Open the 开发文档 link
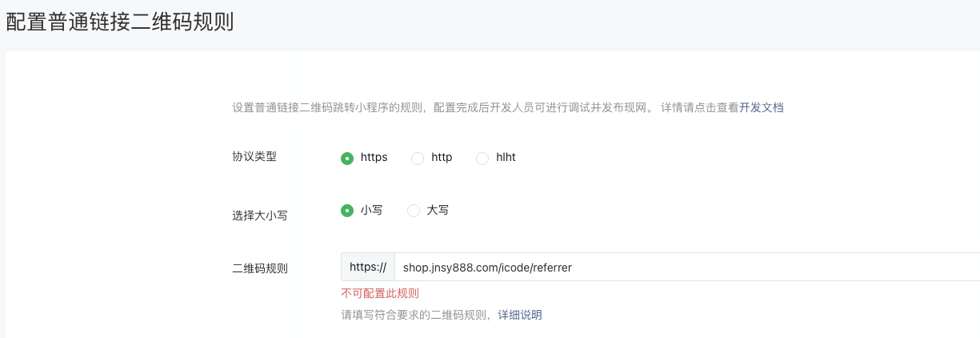 (761, 107)
